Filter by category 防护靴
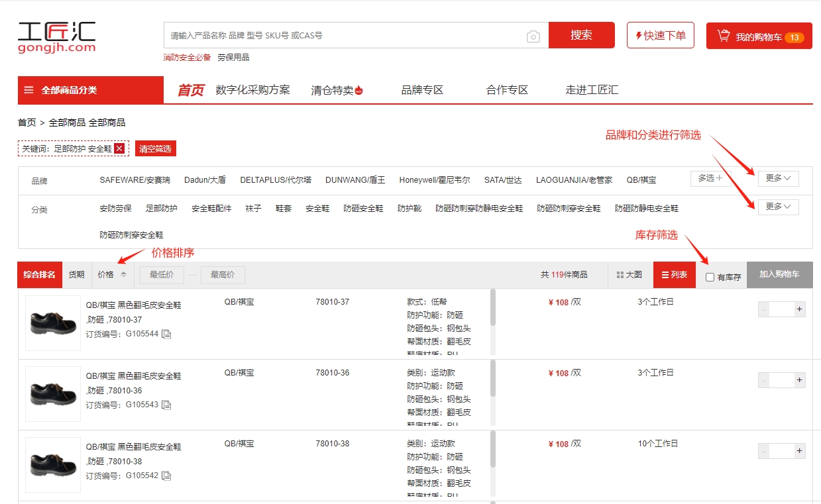Screen dimensions: 821x504 coord(410,209)
